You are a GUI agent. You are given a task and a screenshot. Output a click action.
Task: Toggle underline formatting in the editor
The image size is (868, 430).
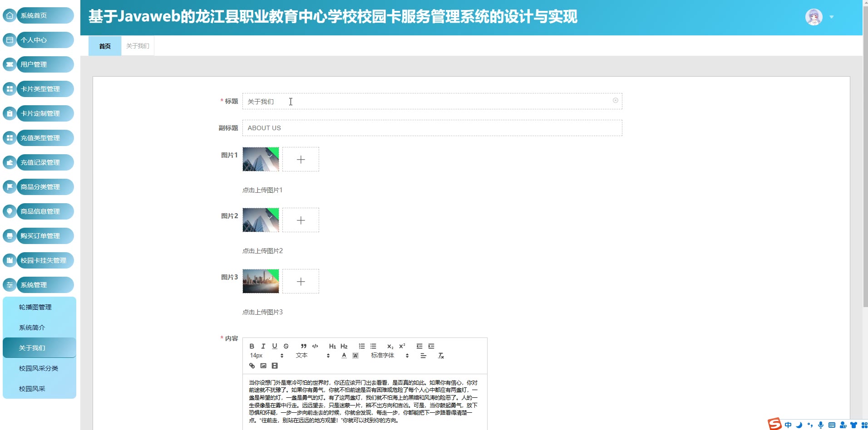point(275,346)
